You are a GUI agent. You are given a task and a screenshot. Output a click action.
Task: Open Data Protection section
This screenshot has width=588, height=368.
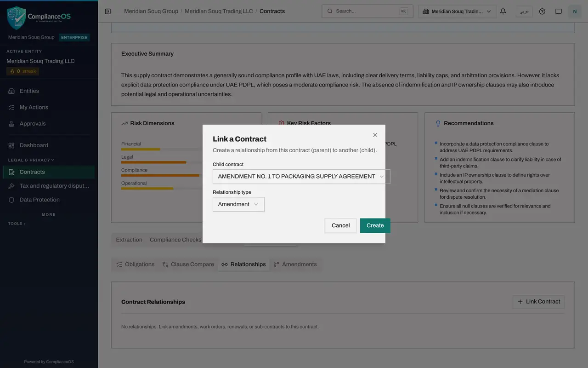tap(49, 200)
